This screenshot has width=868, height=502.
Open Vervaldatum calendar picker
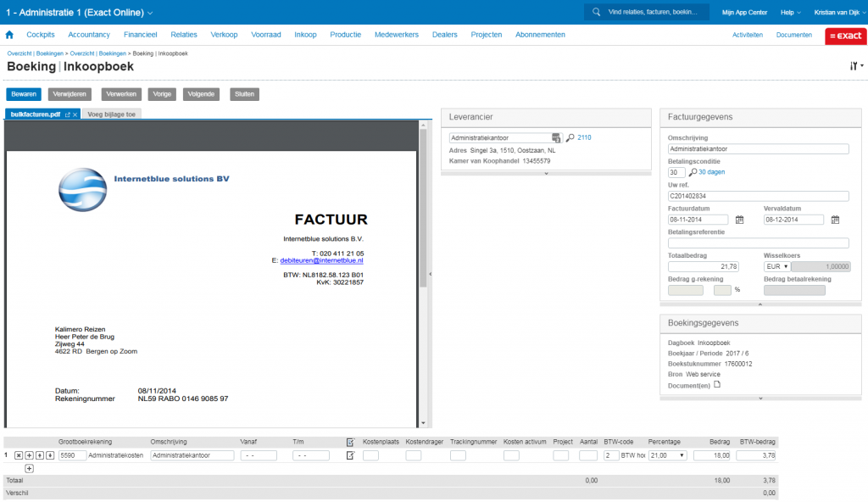point(835,220)
